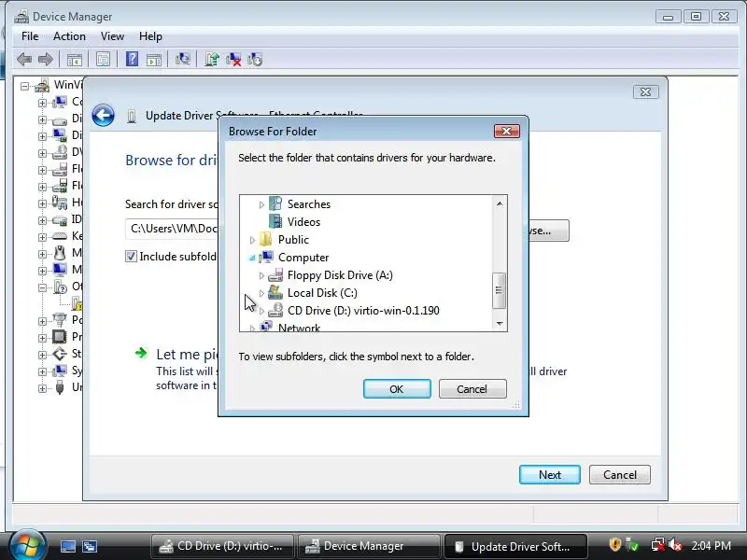Collapse the Other devices node in Device Manager
The height and width of the screenshot is (560, 747).
[x=42, y=287]
